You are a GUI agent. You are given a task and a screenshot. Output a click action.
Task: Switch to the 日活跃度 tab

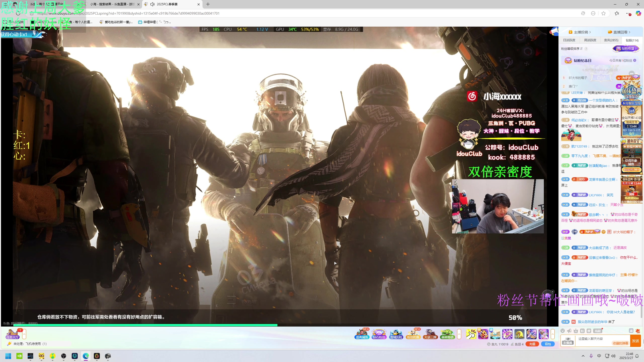click(569, 40)
